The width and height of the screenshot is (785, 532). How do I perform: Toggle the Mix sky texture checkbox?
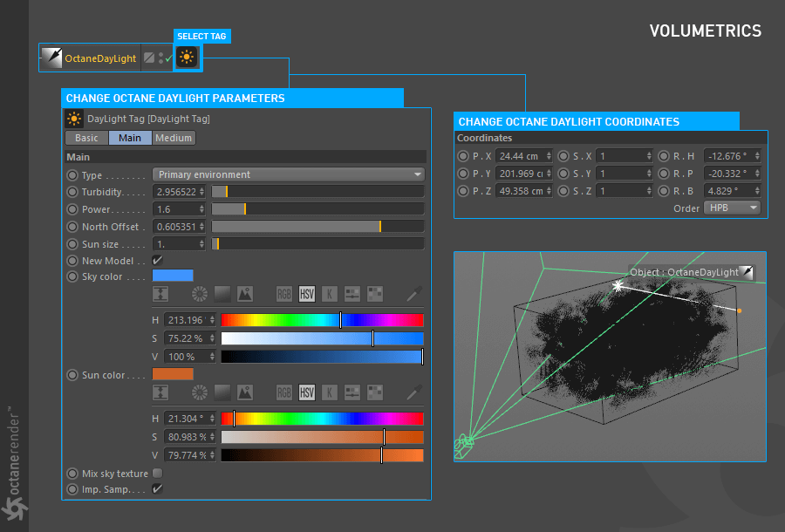coord(157,473)
